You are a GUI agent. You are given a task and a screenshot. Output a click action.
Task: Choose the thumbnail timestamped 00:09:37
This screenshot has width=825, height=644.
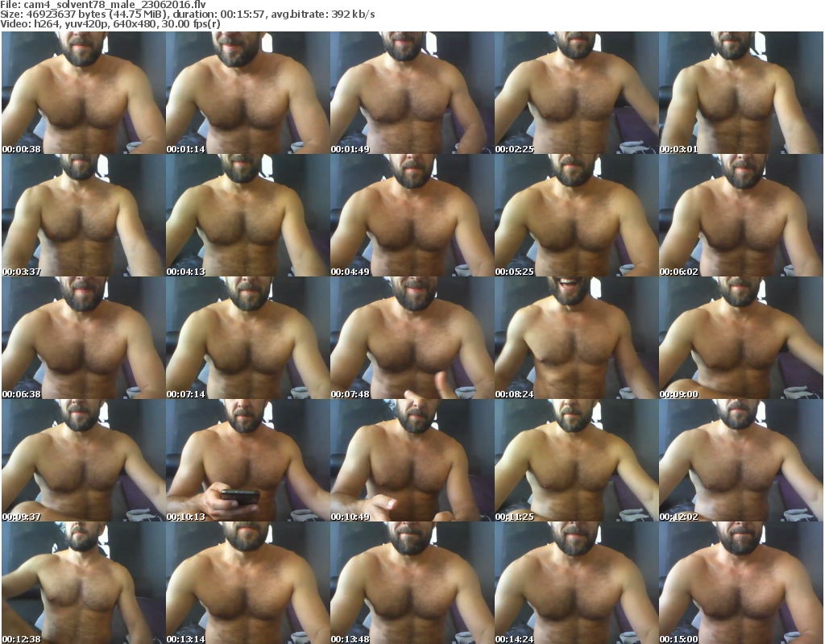pyautogui.click(x=84, y=460)
